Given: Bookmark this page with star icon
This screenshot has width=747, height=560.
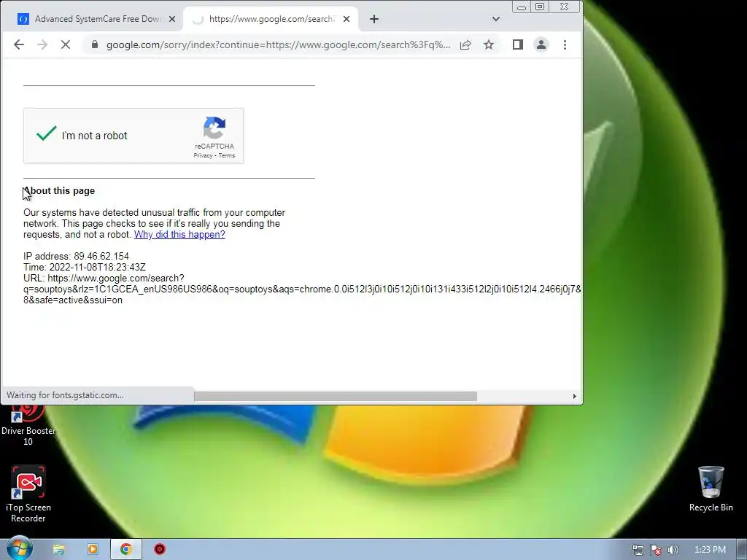Looking at the screenshot, I should [489, 44].
